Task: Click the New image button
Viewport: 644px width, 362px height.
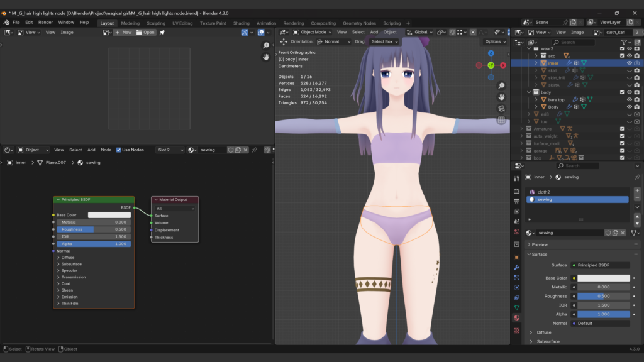Action: (124, 32)
